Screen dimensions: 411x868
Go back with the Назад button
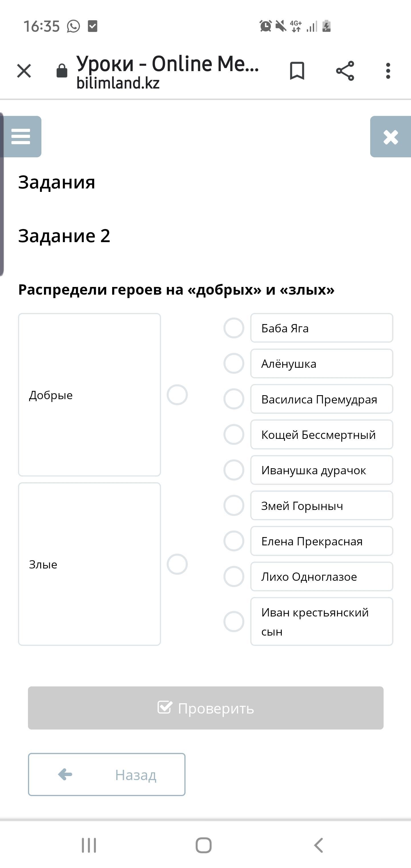click(x=106, y=775)
